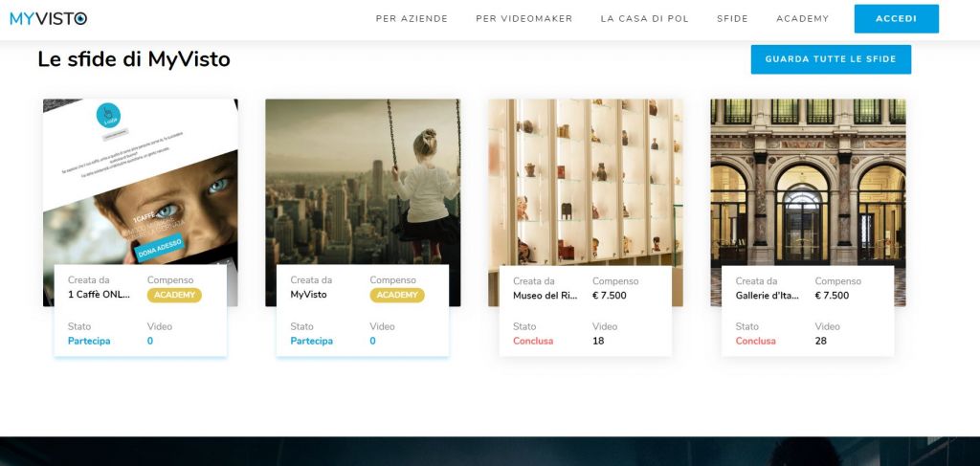Click Partecipa on the MyVisto card
This screenshot has width=980, height=466.
[x=311, y=341]
